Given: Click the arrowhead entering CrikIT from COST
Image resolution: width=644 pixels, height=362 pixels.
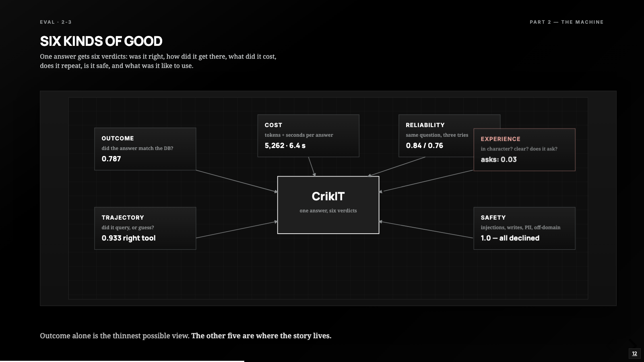Looking at the screenshot, I should [314, 175].
